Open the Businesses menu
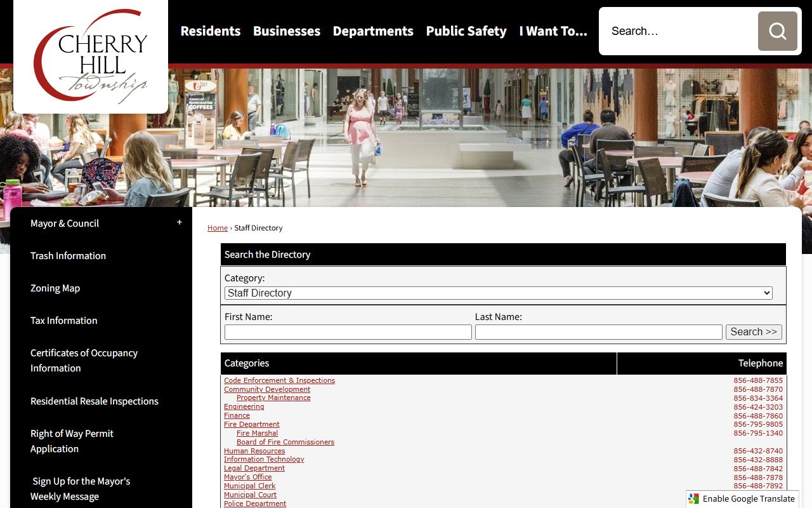 [x=287, y=31]
